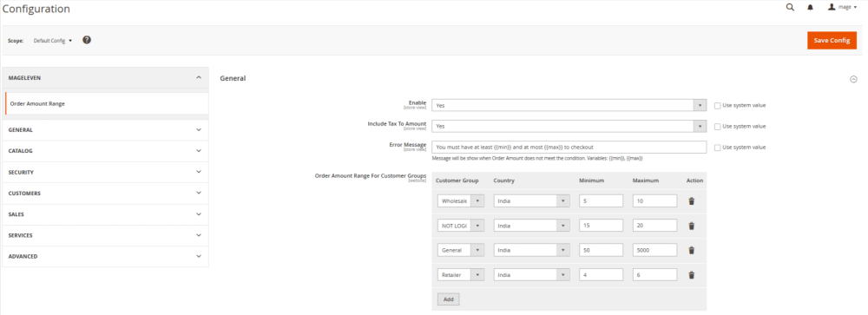Click the Error Message text field

(x=569, y=148)
